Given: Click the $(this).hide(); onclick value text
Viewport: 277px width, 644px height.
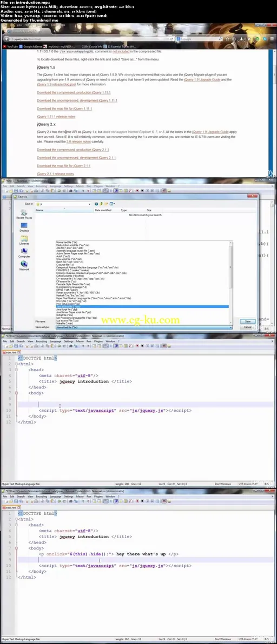Looking at the screenshot, I should tap(89, 554).
